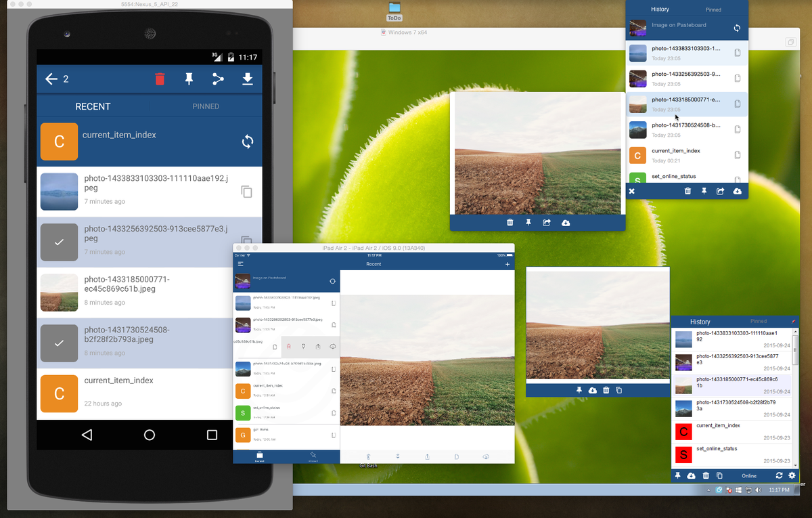Click cloud download icon under Windows preview image
Screen dimensions: 812x518
(x=593, y=390)
